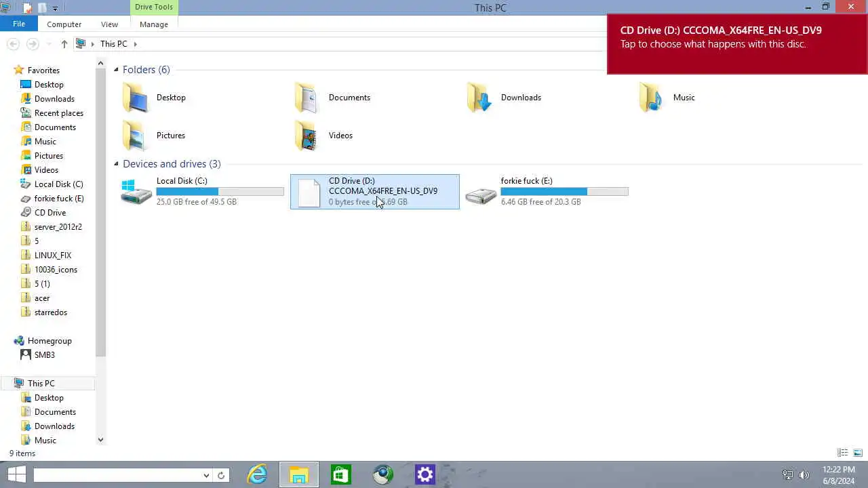Click the taskbar address input field
The image size is (868, 488).
tap(117, 475)
